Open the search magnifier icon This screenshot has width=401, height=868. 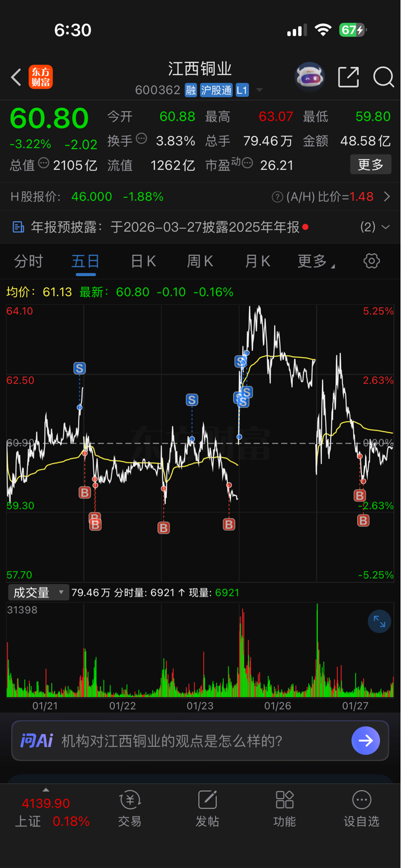pyautogui.click(x=383, y=77)
